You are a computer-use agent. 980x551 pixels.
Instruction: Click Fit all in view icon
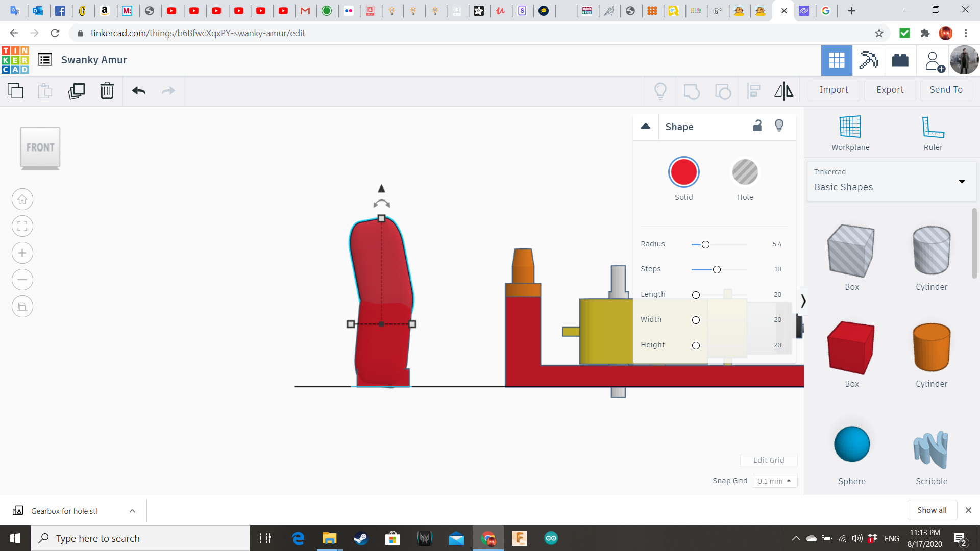pyautogui.click(x=22, y=226)
